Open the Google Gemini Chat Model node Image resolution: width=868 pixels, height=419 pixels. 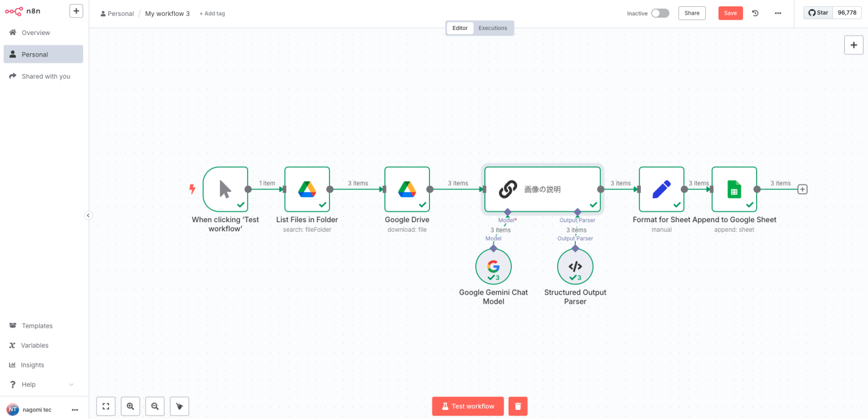click(493, 266)
